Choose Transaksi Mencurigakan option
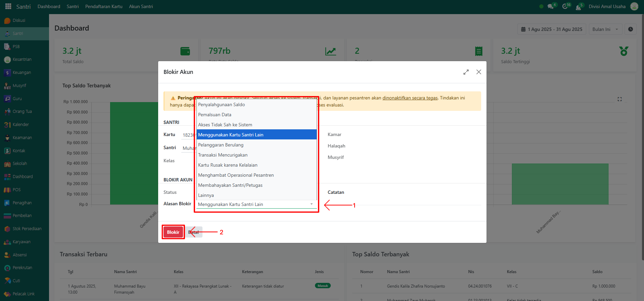 click(223, 155)
